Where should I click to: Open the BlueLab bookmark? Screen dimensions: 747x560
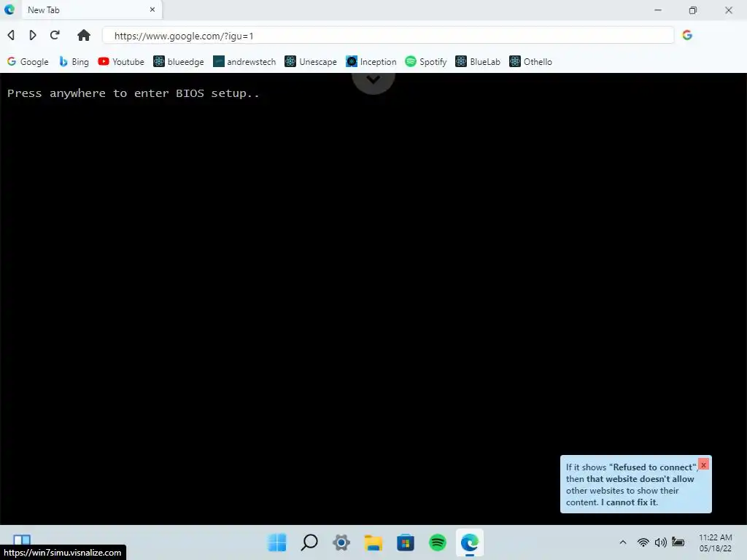(478, 62)
